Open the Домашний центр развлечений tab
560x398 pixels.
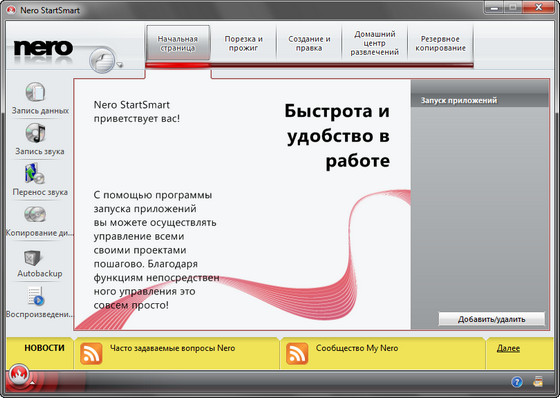pyautogui.click(x=375, y=44)
